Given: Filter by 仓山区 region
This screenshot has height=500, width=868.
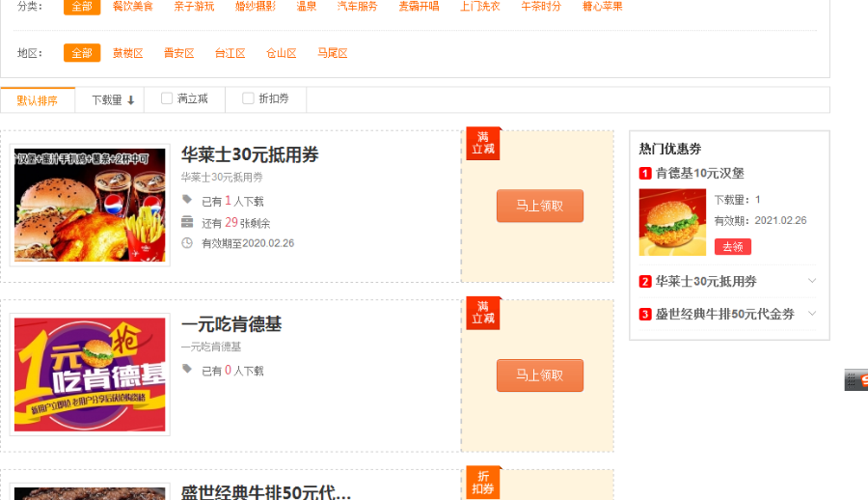Looking at the screenshot, I should pyautogui.click(x=282, y=53).
